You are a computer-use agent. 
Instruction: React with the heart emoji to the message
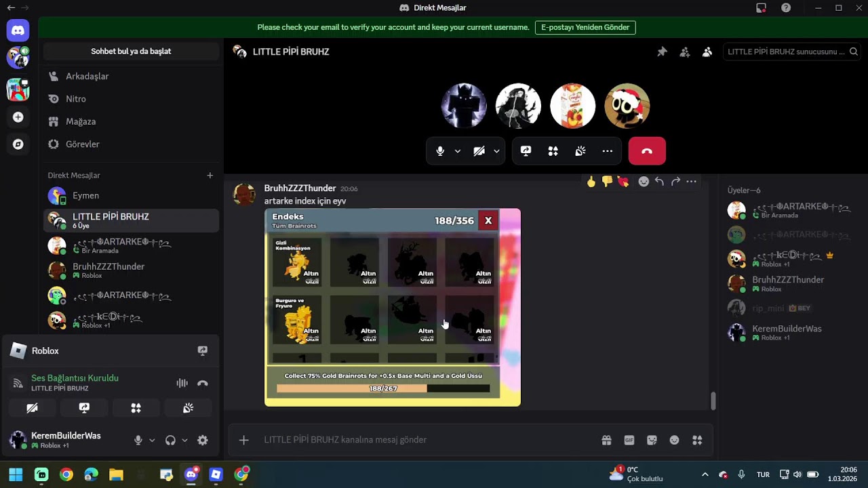tap(623, 182)
